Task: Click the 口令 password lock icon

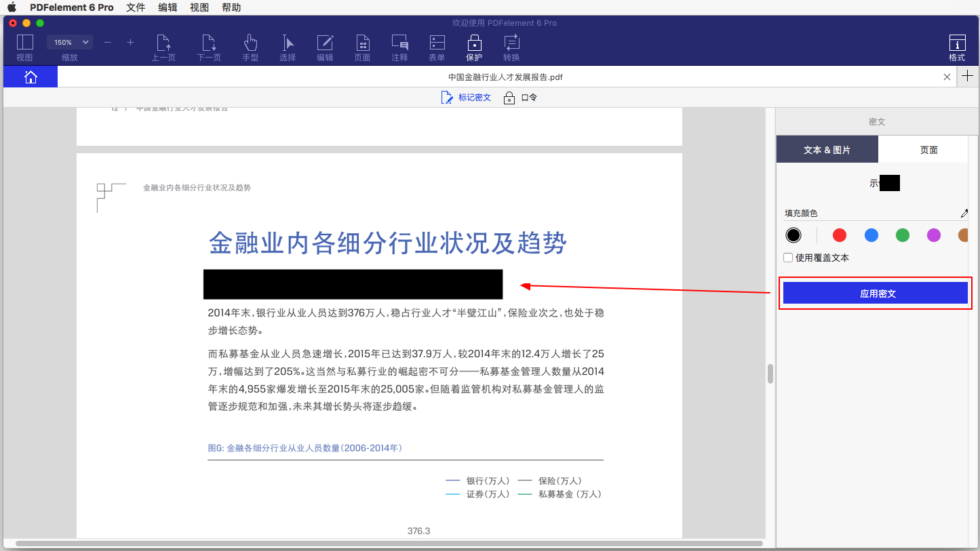Action: point(509,98)
